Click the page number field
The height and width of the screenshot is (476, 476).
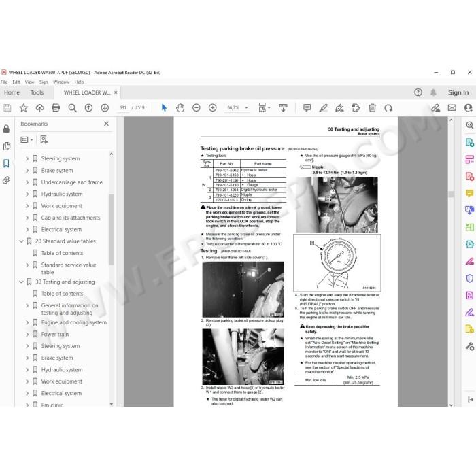(122, 107)
